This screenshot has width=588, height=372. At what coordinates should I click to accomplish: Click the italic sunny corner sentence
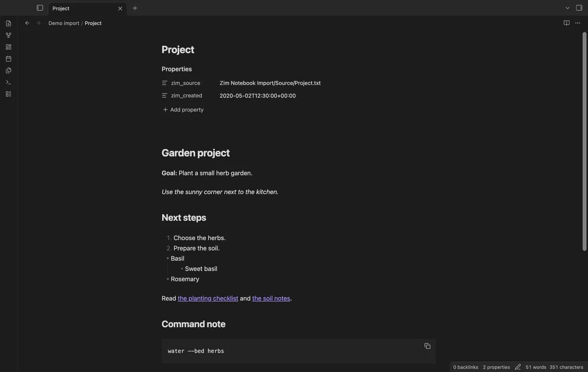point(220,192)
